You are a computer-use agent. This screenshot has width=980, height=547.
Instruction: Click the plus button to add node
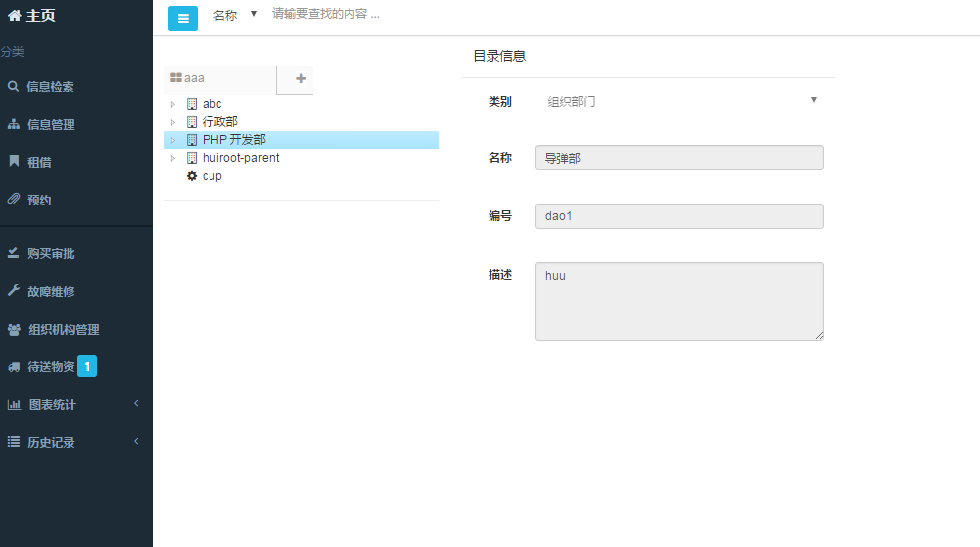(x=301, y=78)
